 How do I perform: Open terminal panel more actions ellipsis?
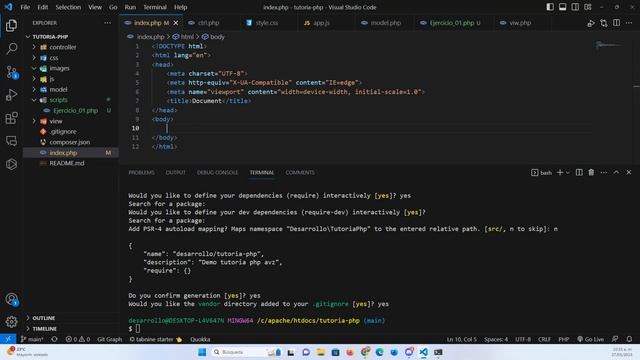coord(604,172)
